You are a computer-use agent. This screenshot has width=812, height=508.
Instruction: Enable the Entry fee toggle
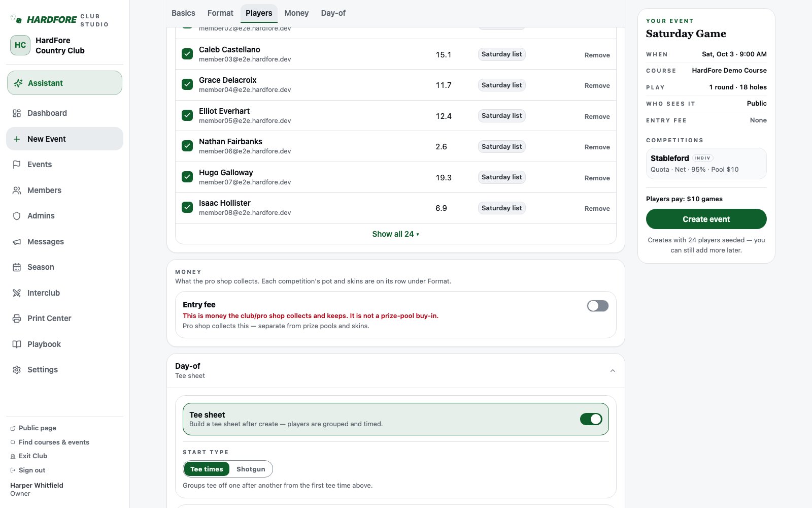pyautogui.click(x=598, y=306)
